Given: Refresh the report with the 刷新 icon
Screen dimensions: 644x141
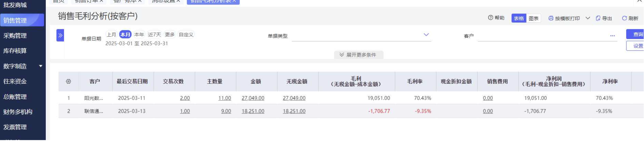Looking at the screenshot, I should point(625,18).
